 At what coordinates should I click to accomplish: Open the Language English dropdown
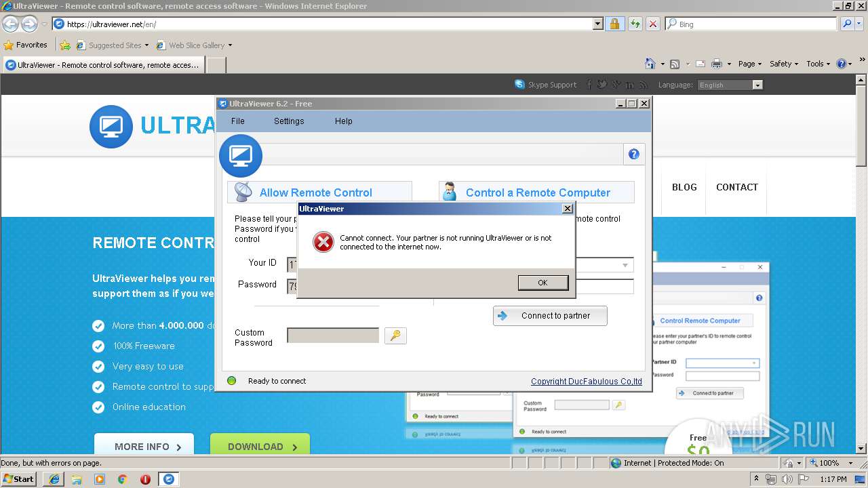(730, 85)
